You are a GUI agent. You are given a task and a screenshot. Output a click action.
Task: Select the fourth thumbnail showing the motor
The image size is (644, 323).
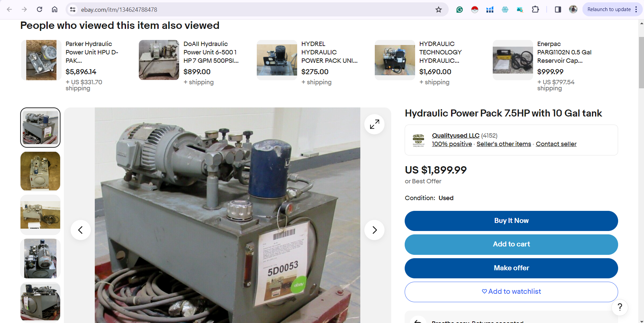[40, 259]
